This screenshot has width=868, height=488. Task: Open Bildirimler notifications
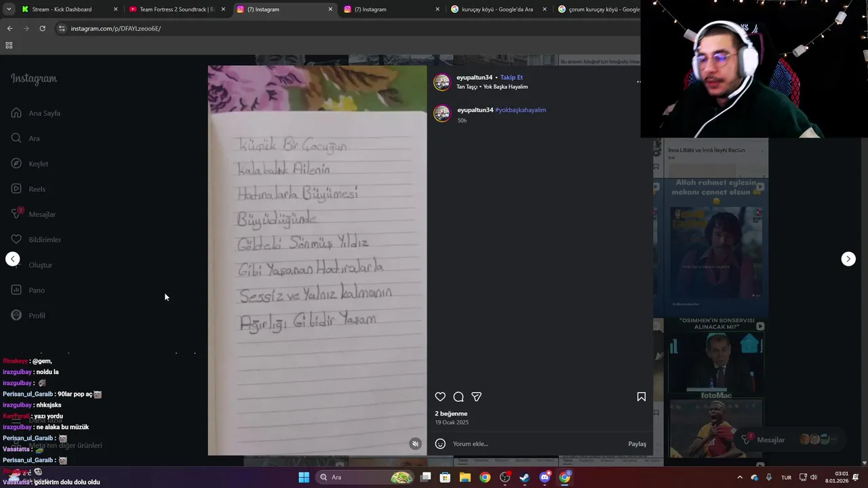click(x=36, y=239)
